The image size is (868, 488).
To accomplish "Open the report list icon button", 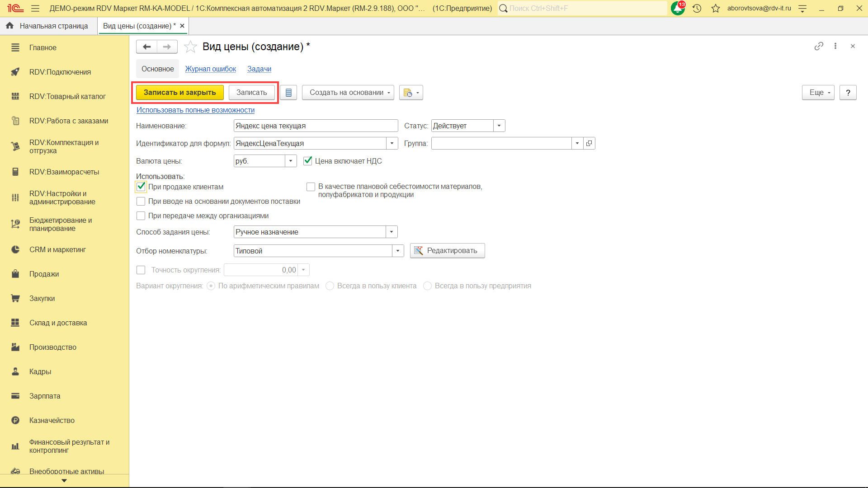I will point(288,93).
